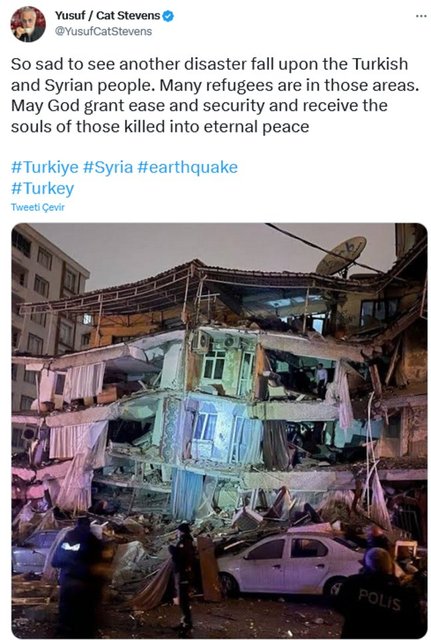The height and width of the screenshot is (640, 431).
Task: Click the satellite dish in photo
Action: pos(341,256)
